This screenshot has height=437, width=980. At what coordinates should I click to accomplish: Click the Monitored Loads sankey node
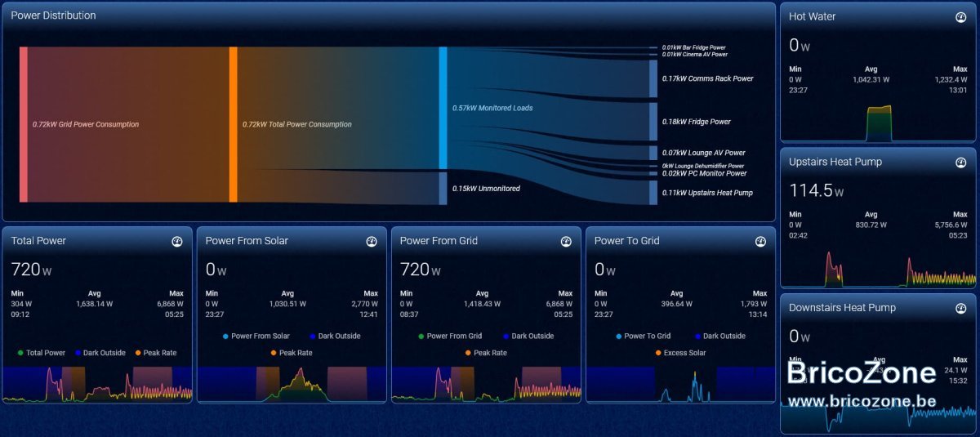click(443, 108)
